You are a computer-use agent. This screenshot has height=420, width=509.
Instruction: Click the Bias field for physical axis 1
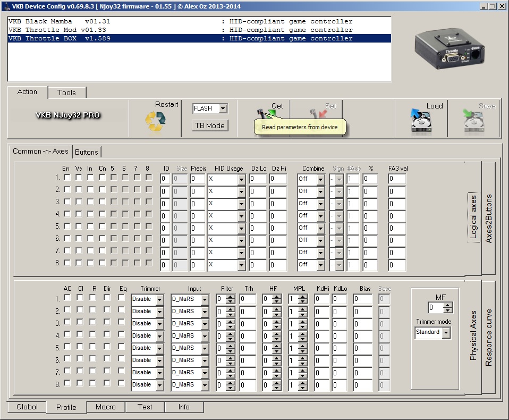[x=363, y=299]
